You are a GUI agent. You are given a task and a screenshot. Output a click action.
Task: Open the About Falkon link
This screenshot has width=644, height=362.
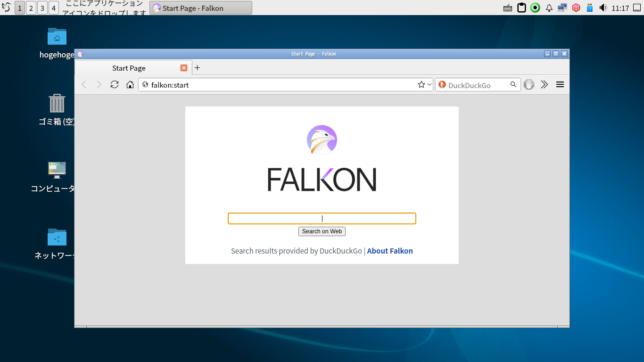(390, 251)
